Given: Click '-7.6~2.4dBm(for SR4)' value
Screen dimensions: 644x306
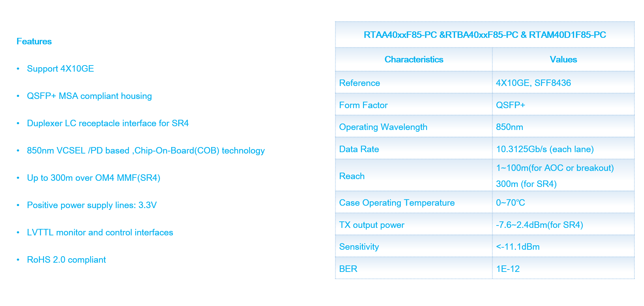Looking at the screenshot, I should click(x=540, y=225).
